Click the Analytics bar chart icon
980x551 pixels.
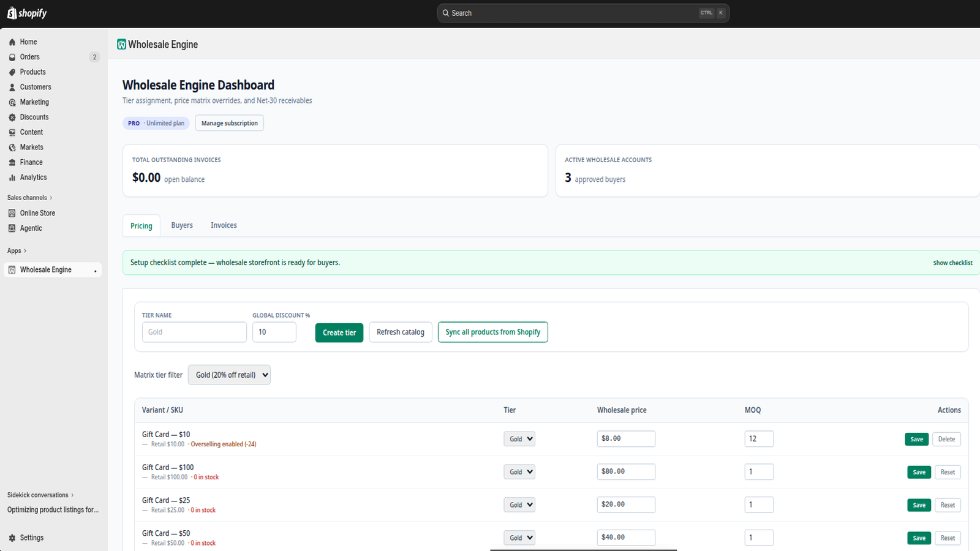(x=12, y=178)
